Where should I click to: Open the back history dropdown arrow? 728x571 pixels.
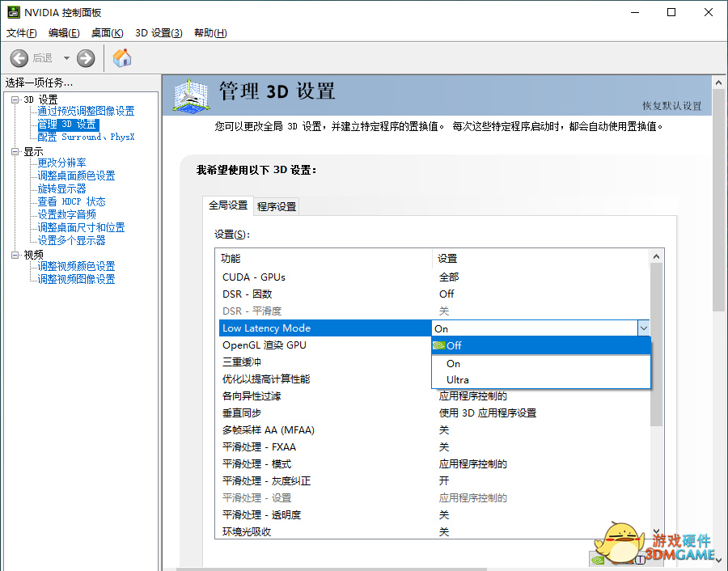click(66, 58)
